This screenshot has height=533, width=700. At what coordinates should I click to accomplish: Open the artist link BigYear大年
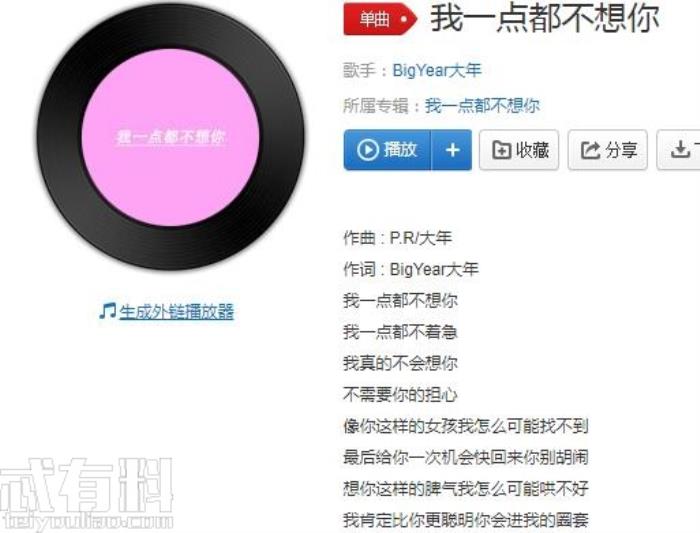point(437,71)
